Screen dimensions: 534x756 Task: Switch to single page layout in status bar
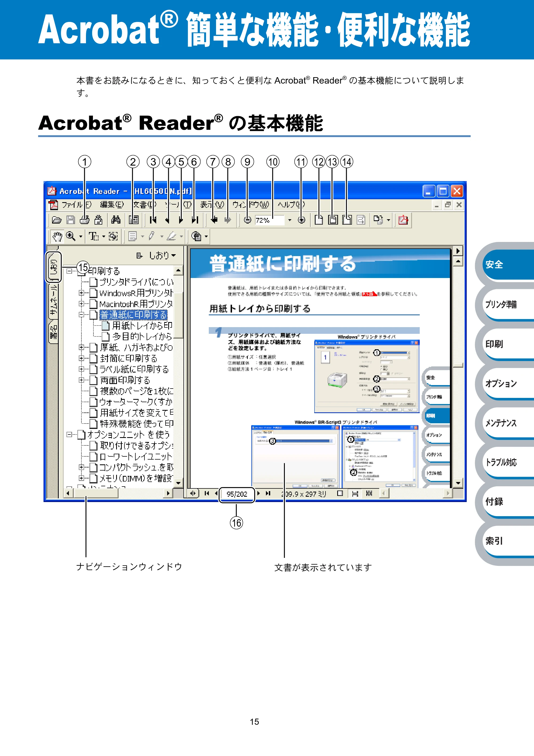pos(340,493)
